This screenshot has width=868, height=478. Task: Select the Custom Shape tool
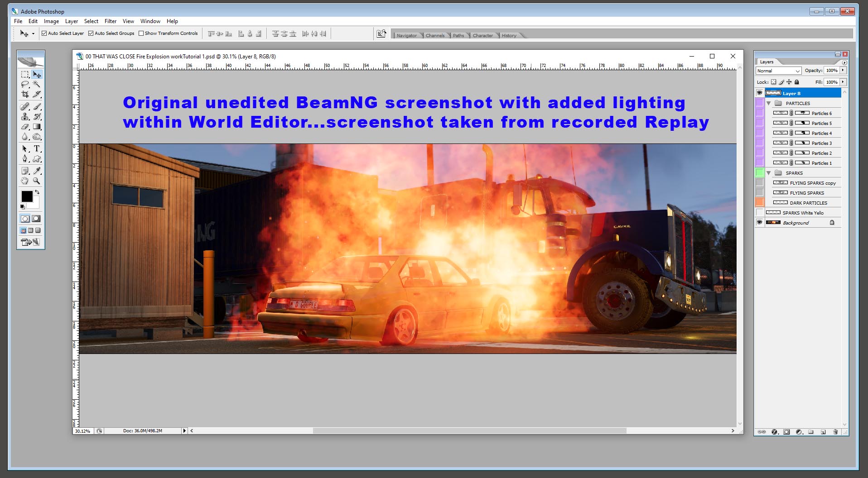pyautogui.click(x=37, y=159)
